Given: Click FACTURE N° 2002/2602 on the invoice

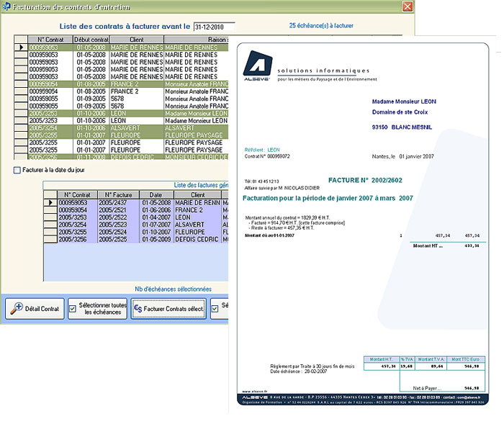Looking at the screenshot, I should pyautogui.click(x=365, y=180).
